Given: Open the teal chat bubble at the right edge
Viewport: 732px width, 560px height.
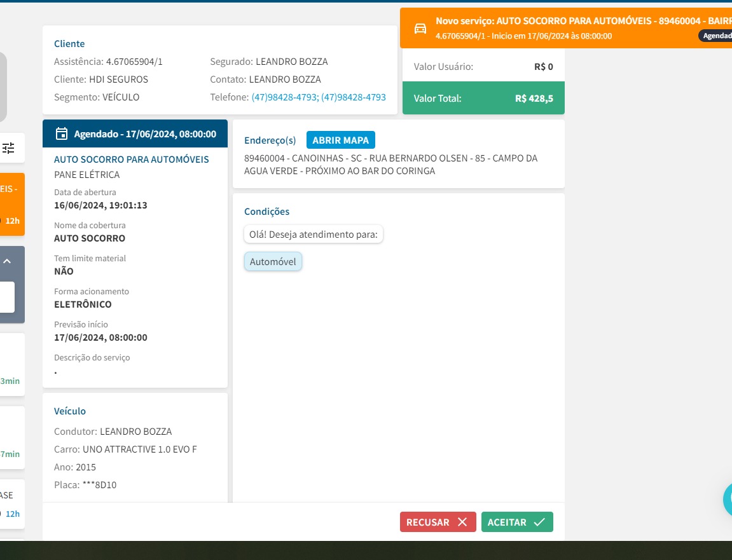Looking at the screenshot, I should (728, 500).
